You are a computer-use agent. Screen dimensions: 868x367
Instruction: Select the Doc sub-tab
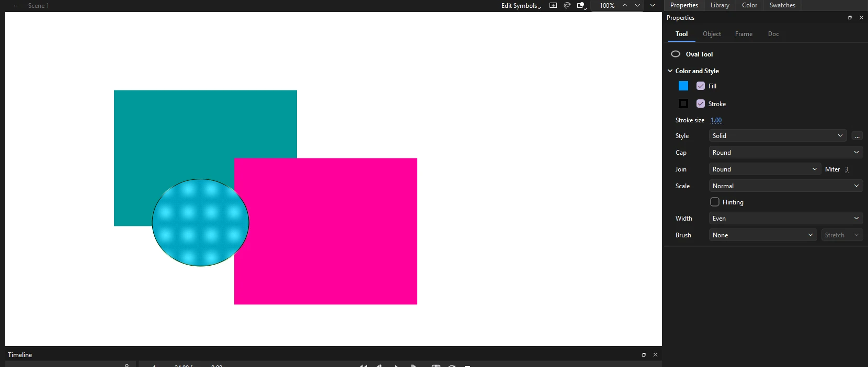(773, 34)
